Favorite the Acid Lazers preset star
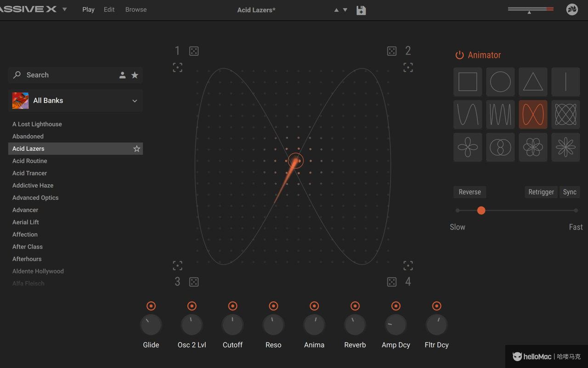This screenshot has height=368, width=588. tap(136, 149)
